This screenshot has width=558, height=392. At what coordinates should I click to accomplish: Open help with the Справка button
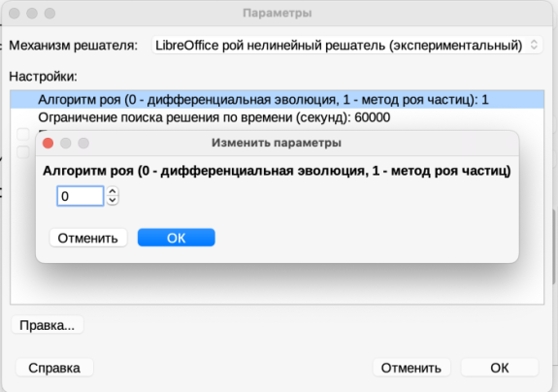pyautogui.click(x=54, y=368)
